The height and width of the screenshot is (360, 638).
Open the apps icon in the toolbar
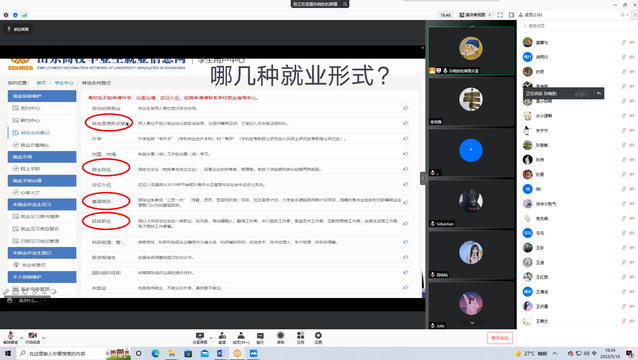point(300,338)
